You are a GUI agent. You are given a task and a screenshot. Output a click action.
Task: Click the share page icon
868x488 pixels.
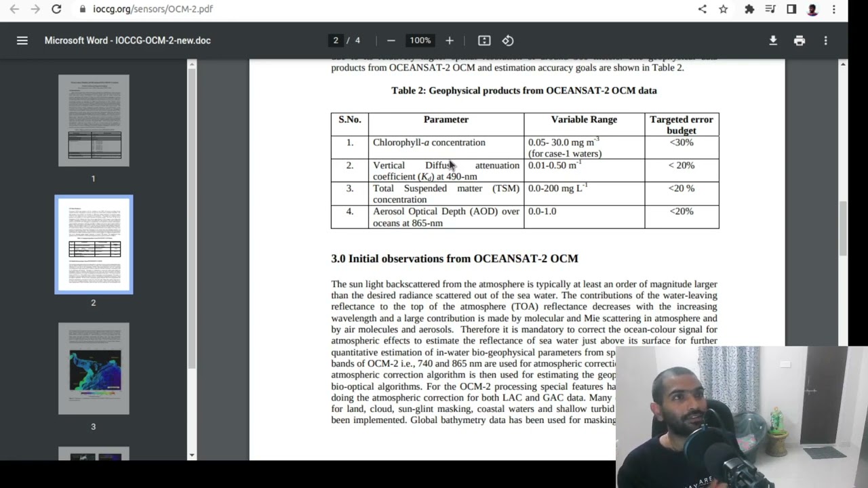[x=703, y=9]
